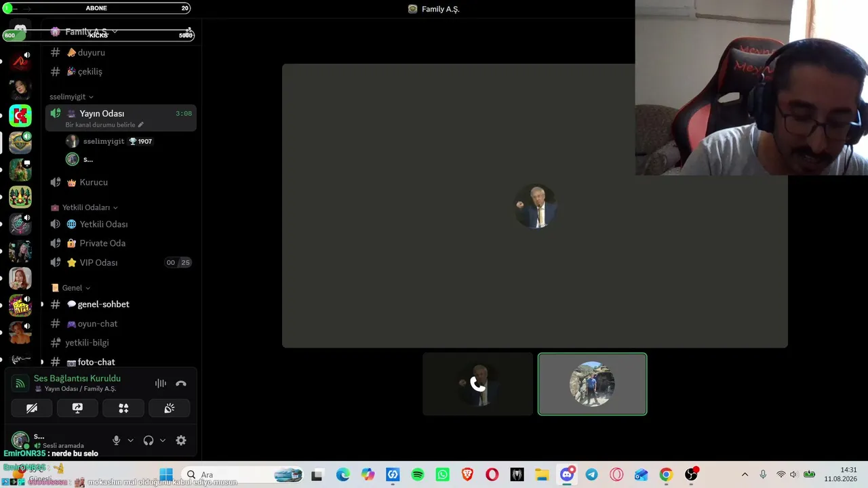Mute your microphone
868x488 pixels.
click(x=117, y=441)
